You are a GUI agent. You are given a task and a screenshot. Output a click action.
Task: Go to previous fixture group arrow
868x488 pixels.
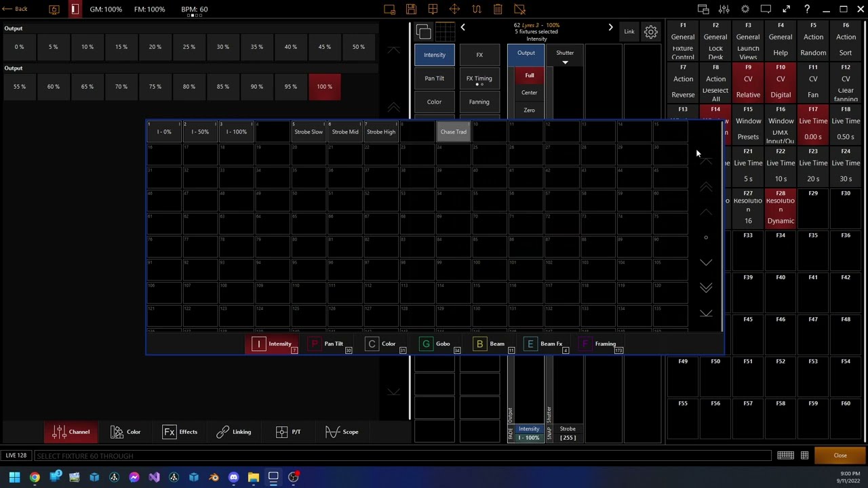point(462,27)
